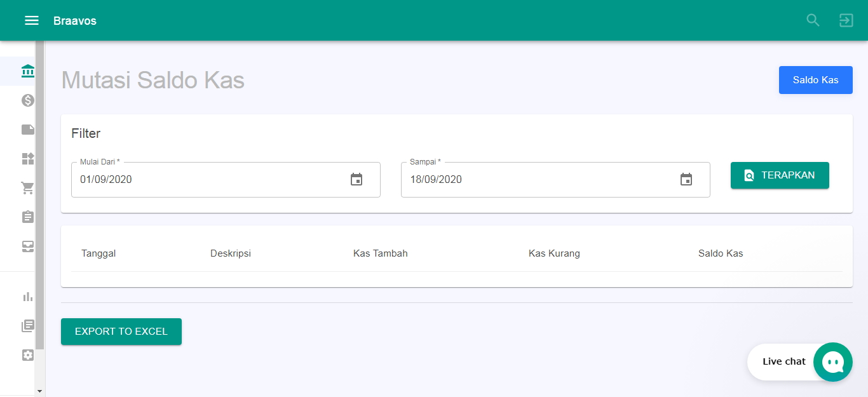The width and height of the screenshot is (868, 397).
Task: Open the document page icon in the sidebar
Action: (27, 129)
